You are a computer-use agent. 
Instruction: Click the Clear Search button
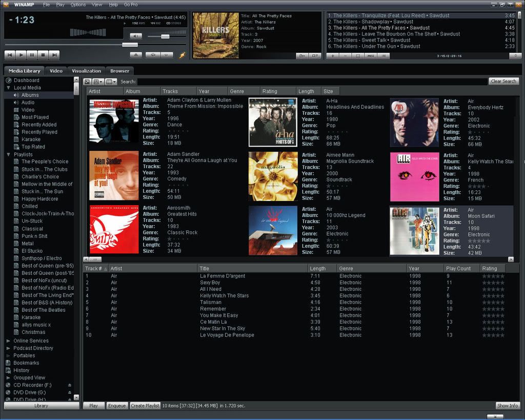coord(503,81)
